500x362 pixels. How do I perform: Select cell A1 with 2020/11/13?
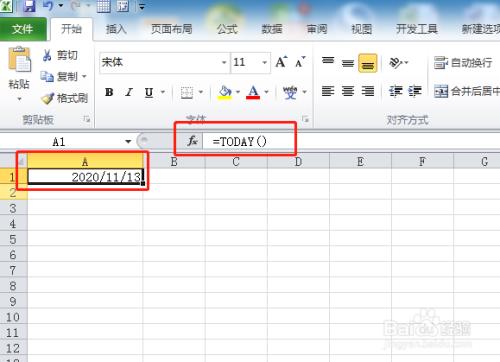coord(85,176)
